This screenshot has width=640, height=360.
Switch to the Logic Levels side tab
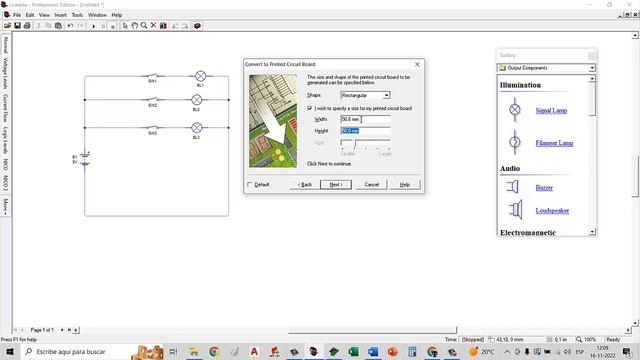pyautogui.click(x=5, y=140)
